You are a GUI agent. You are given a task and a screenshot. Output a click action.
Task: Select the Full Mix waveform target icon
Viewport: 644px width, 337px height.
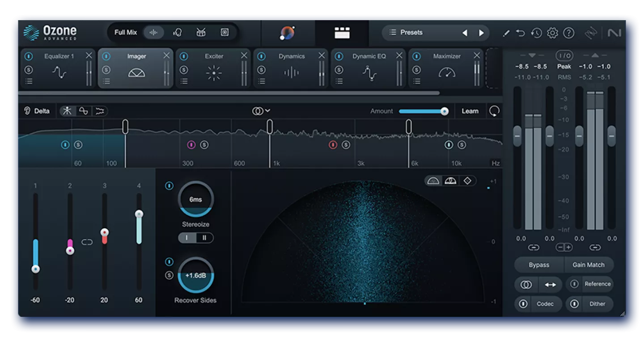(x=153, y=32)
